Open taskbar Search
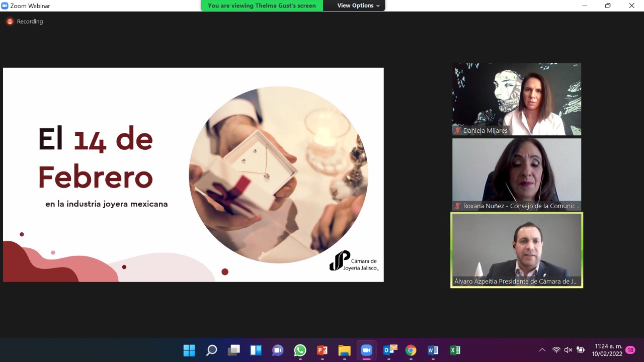644x362 pixels. [x=211, y=350]
